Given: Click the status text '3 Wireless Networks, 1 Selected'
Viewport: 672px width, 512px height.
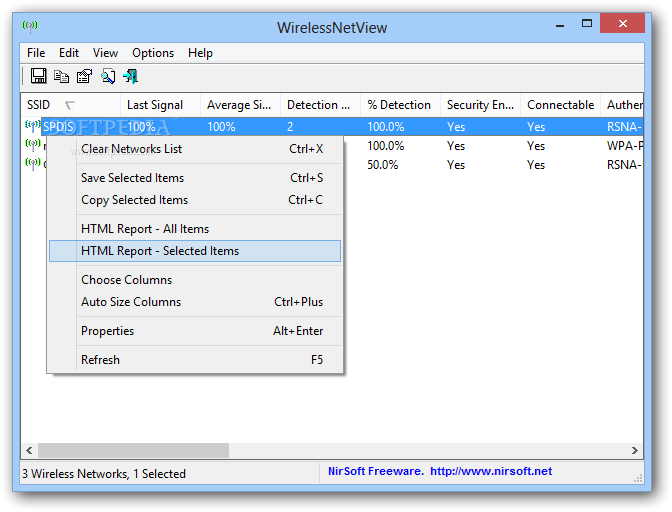Looking at the screenshot, I should tap(104, 474).
